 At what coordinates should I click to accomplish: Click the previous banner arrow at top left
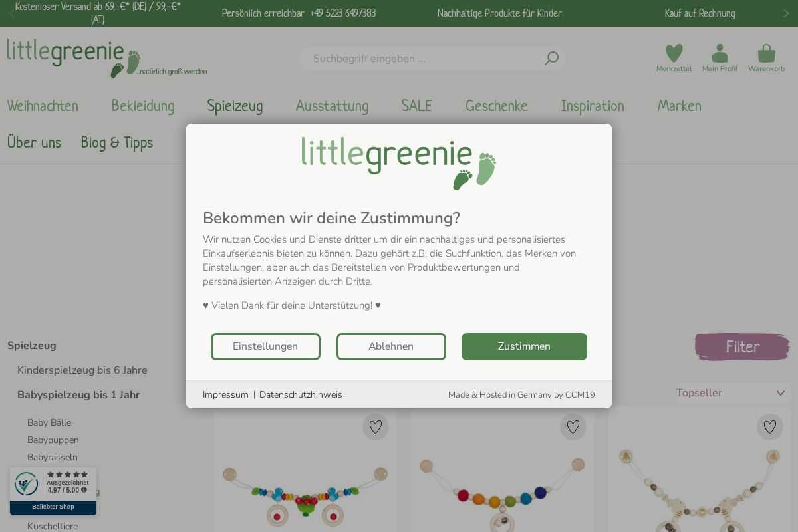click(x=11, y=13)
